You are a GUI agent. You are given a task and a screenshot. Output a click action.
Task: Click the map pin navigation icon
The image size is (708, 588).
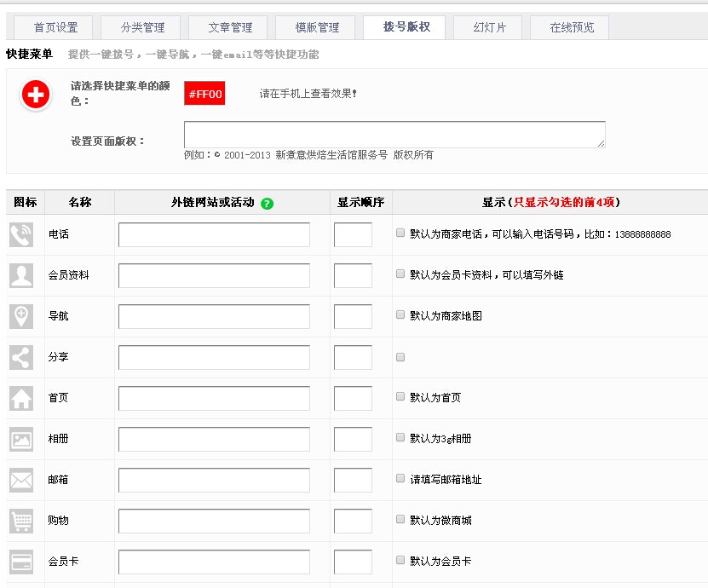tap(21, 316)
